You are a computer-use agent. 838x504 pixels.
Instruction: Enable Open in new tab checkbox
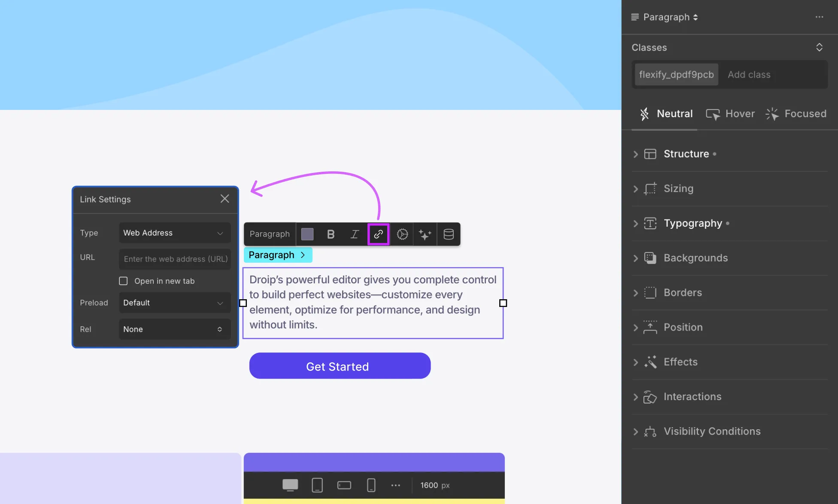[x=123, y=281]
